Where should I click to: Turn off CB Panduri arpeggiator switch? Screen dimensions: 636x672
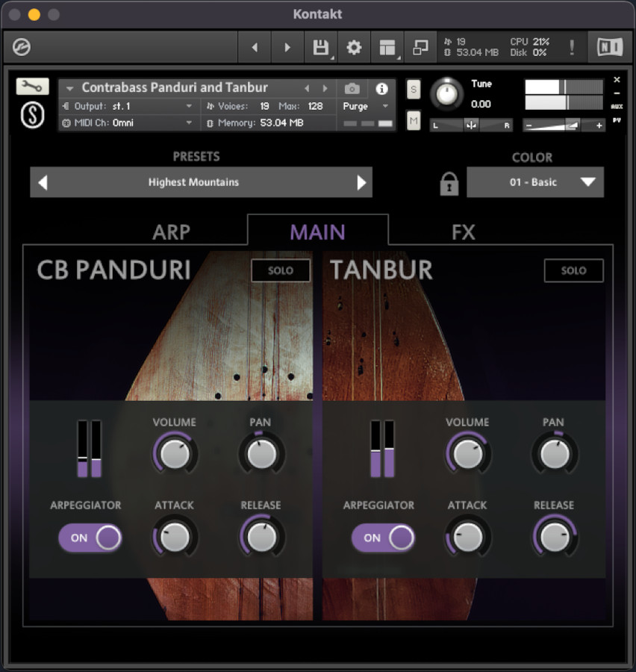90,538
